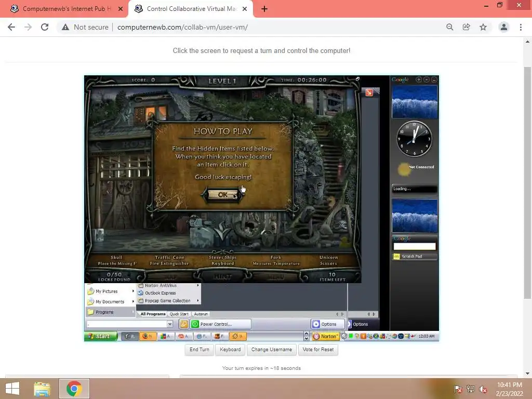Switch to the Autorun tab
Image resolution: width=532 pixels, height=399 pixels.
(x=201, y=314)
